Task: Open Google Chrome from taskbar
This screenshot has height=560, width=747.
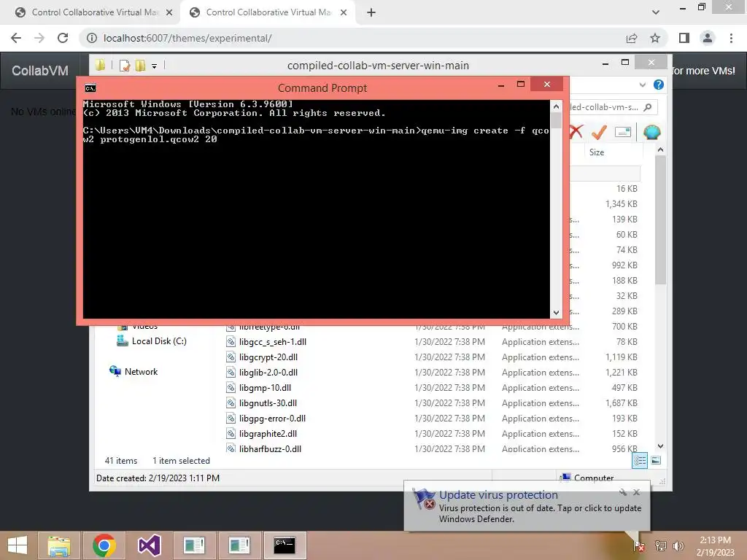Action: [x=104, y=545]
